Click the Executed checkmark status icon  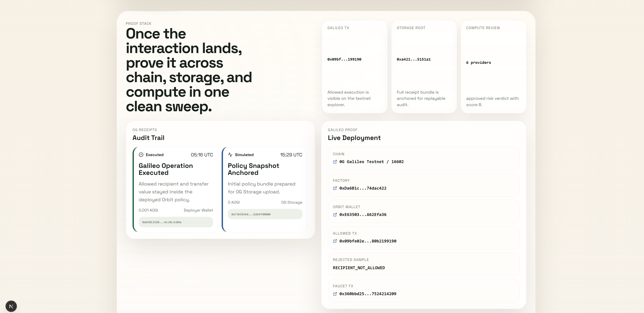coord(141,155)
